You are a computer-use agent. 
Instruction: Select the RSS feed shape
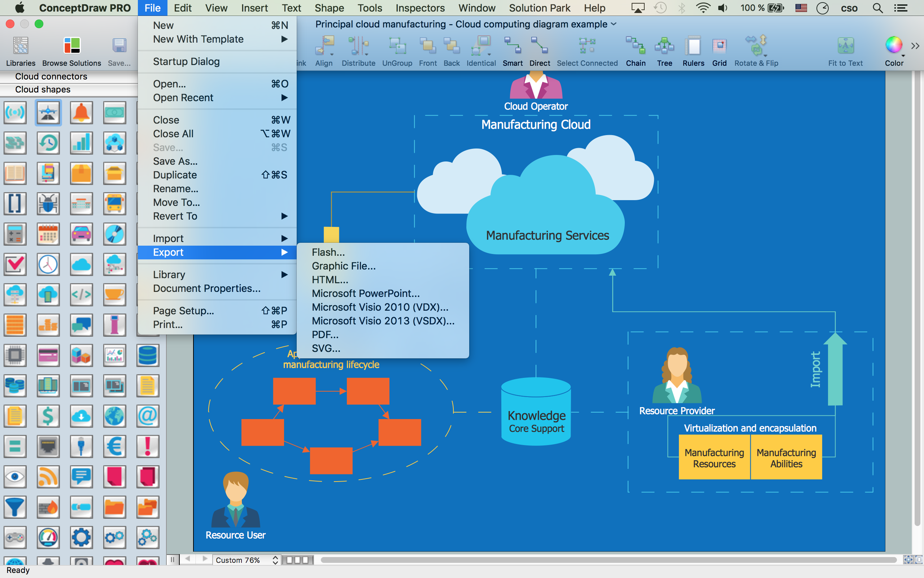coord(48,477)
